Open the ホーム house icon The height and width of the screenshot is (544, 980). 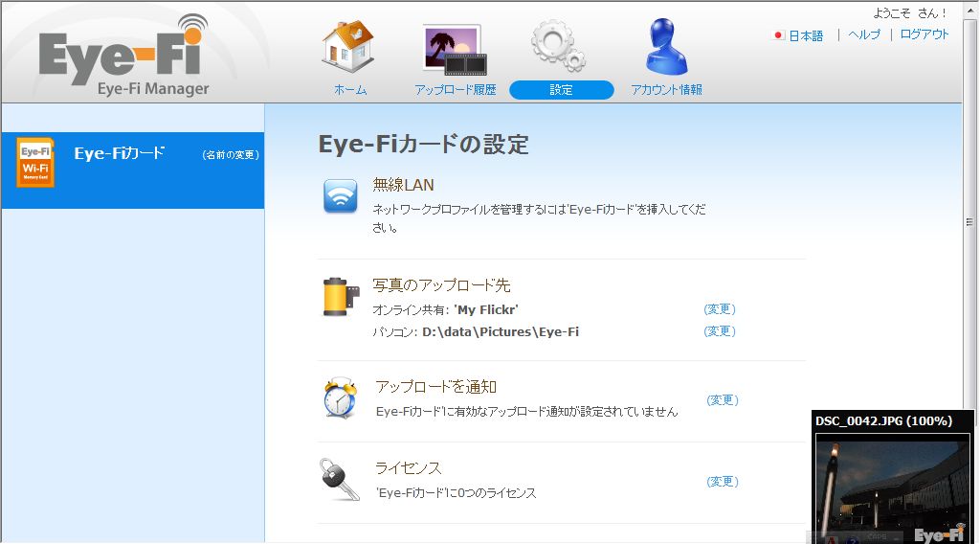pos(348,46)
